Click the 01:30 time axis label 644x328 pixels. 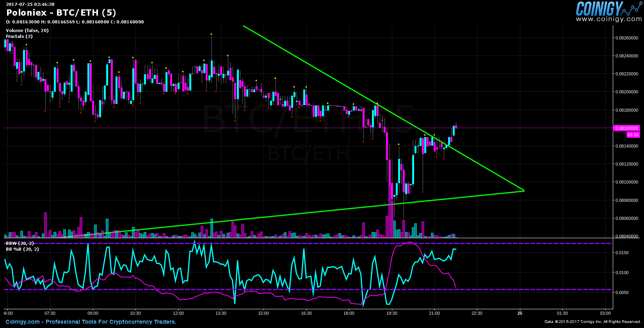[562, 313]
